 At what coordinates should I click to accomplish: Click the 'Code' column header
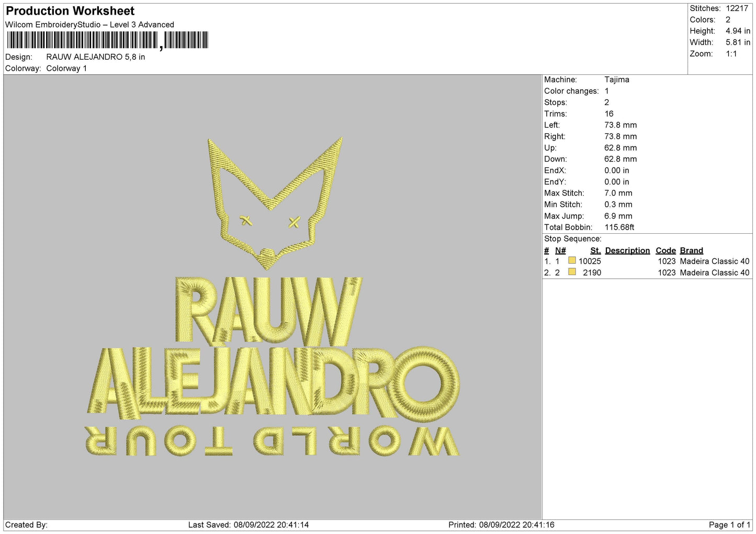click(x=665, y=251)
